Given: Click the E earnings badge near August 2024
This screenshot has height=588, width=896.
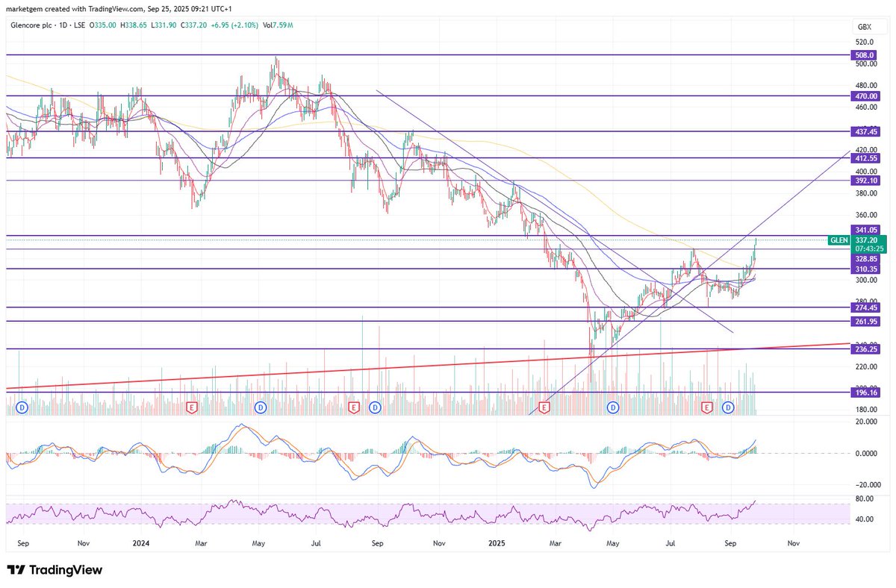Looking at the screenshot, I should click(352, 408).
